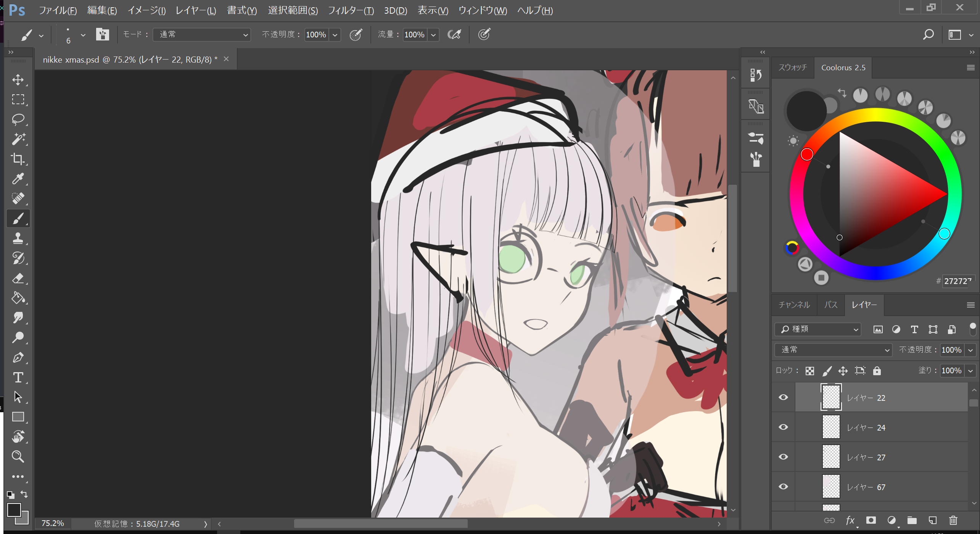Select the Hand tool
The image size is (980, 534).
(x=18, y=437)
